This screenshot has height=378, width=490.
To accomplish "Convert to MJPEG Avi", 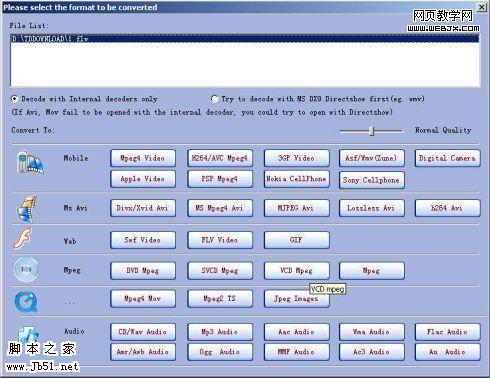I will pos(296,208).
